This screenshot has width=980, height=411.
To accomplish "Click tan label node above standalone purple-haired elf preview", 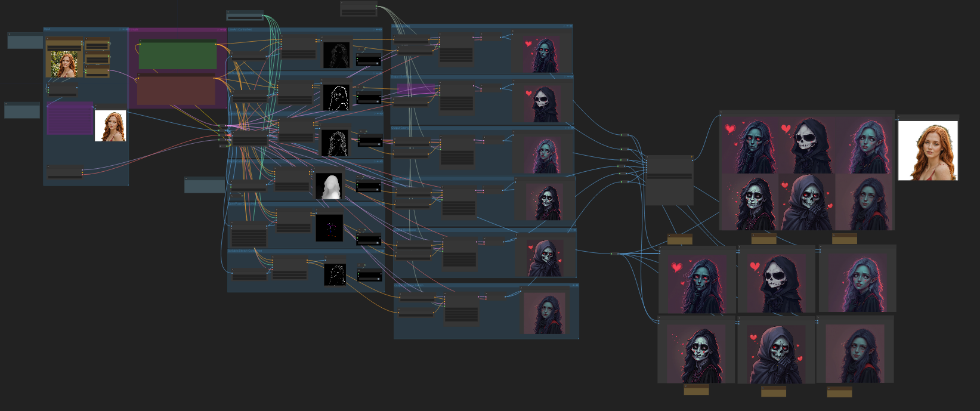I will coord(845,239).
